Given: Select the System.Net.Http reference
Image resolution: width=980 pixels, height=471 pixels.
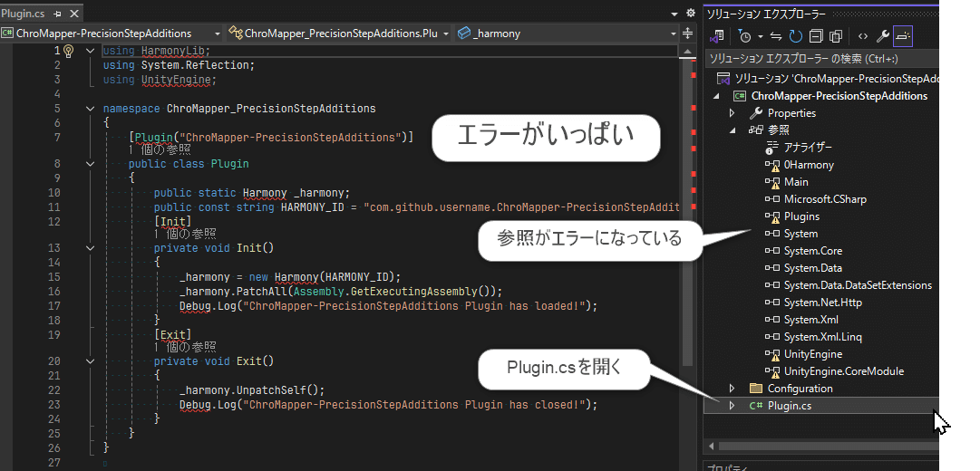Looking at the screenshot, I should (x=823, y=303).
